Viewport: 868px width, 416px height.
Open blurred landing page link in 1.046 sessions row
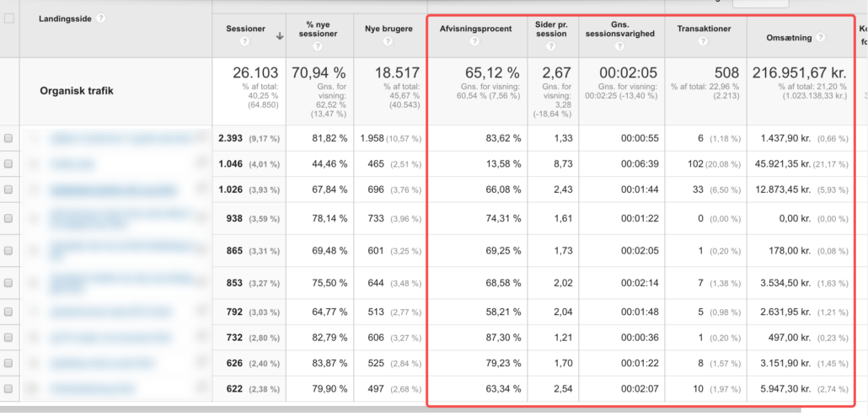(x=72, y=164)
